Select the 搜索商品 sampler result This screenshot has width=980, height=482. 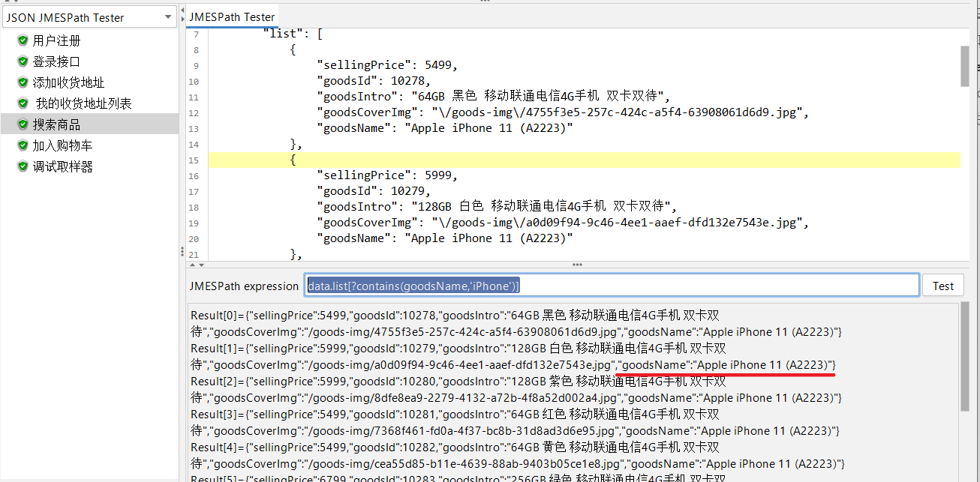tap(56, 124)
